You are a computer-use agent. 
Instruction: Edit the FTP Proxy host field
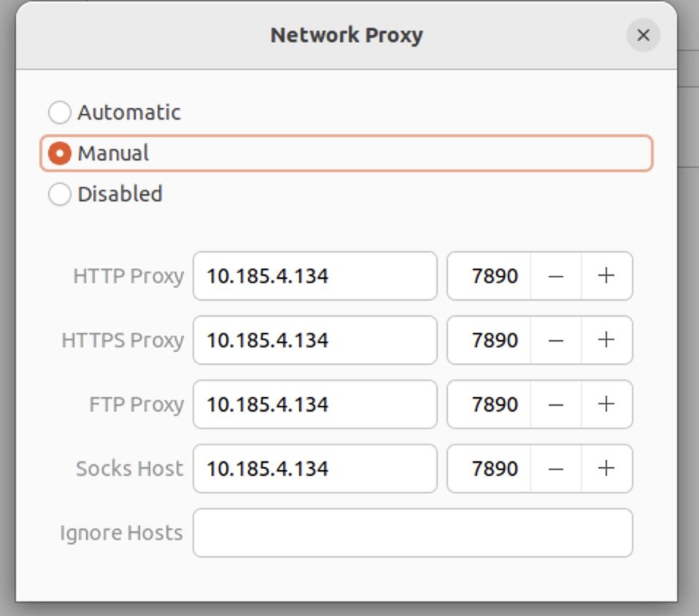pyautogui.click(x=314, y=404)
